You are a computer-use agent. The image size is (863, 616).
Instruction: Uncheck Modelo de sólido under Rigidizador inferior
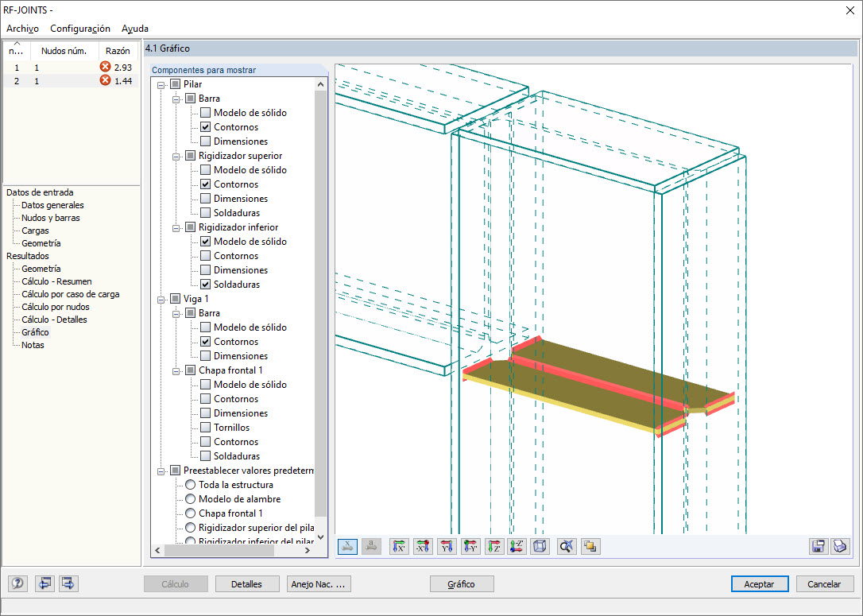pyautogui.click(x=205, y=241)
